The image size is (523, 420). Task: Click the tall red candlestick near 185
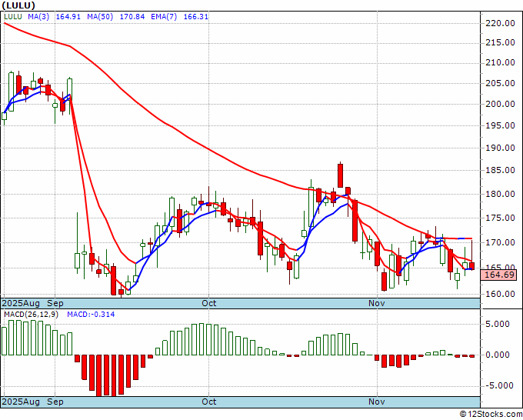[x=340, y=175]
